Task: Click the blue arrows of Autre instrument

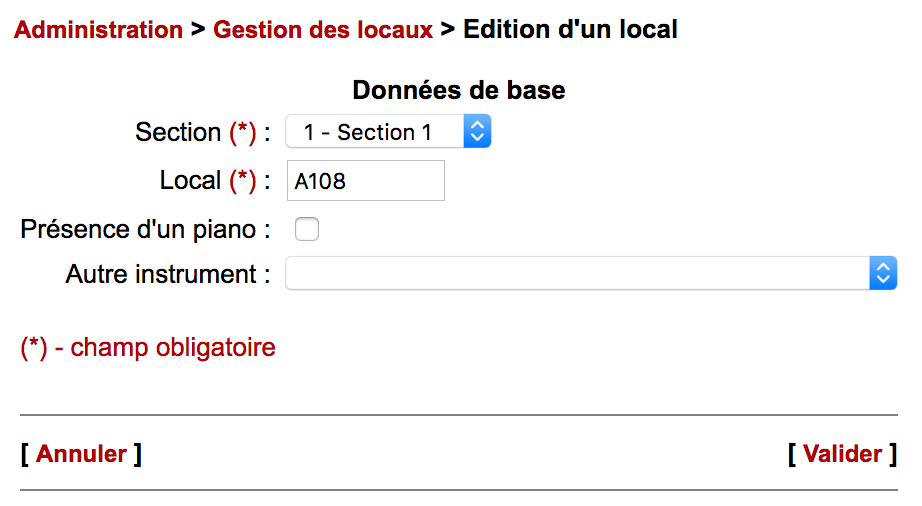Action: tap(883, 273)
